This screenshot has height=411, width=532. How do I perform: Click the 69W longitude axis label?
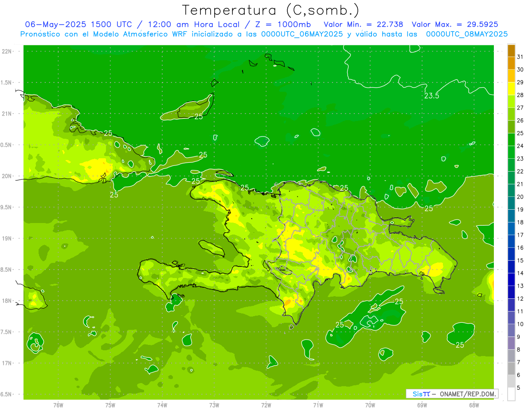pyautogui.click(x=422, y=405)
